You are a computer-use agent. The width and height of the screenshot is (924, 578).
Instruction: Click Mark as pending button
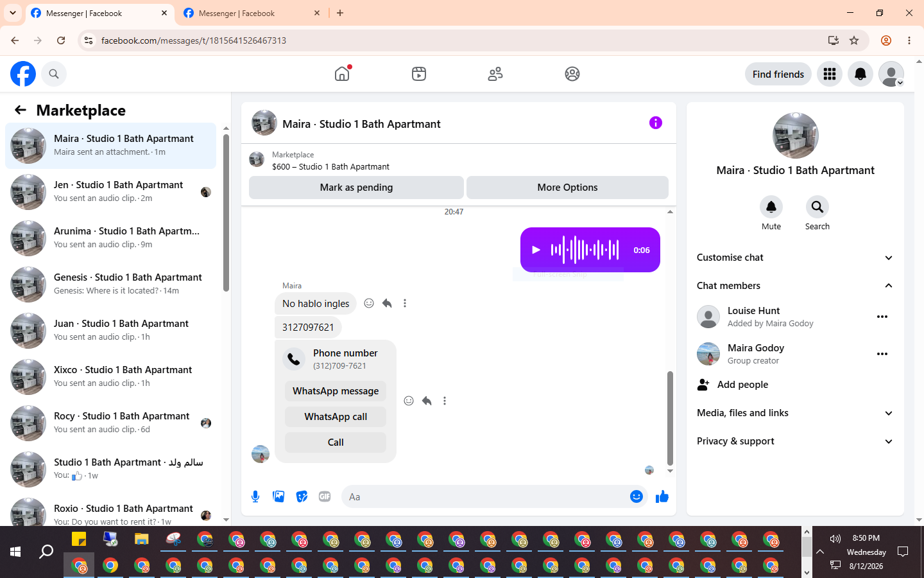click(x=356, y=188)
